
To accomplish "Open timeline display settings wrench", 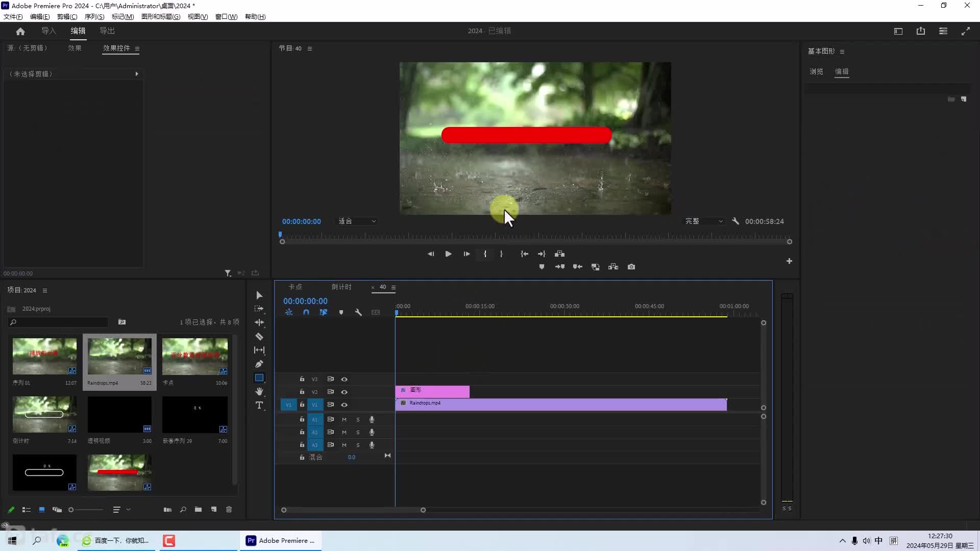I will tap(358, 312).
